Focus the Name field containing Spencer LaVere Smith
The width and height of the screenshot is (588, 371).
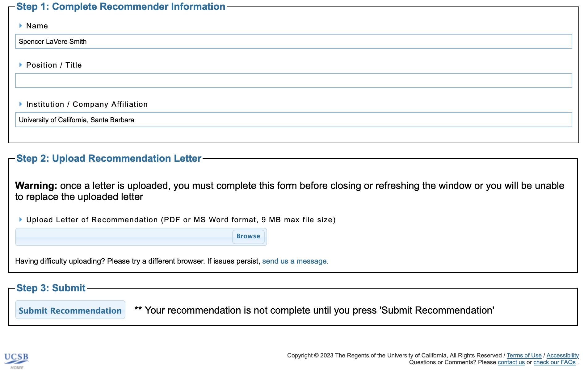click(293, 41)
